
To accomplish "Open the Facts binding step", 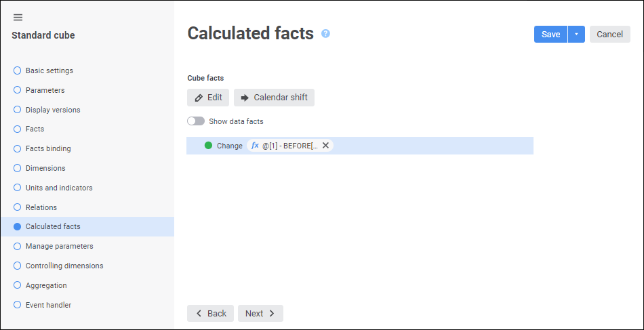I will coord(48,148).
